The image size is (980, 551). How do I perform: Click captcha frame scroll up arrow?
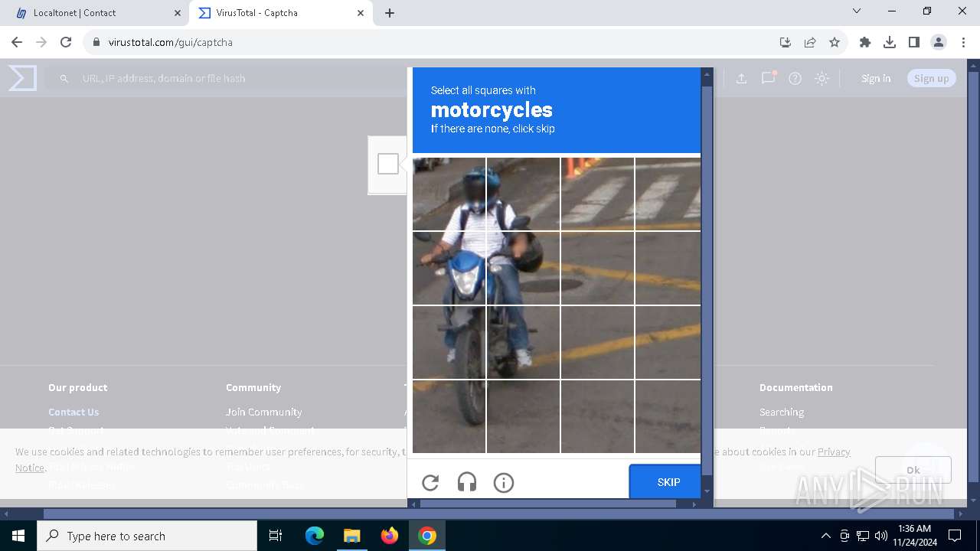(707, 75)
